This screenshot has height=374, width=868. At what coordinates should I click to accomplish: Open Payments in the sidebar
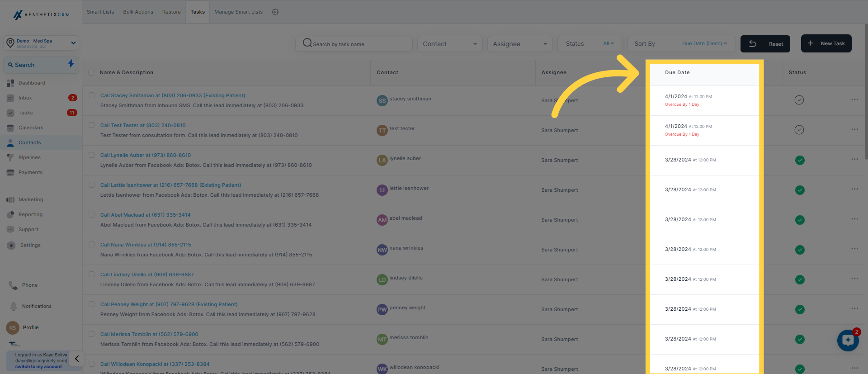click(30, 172)
